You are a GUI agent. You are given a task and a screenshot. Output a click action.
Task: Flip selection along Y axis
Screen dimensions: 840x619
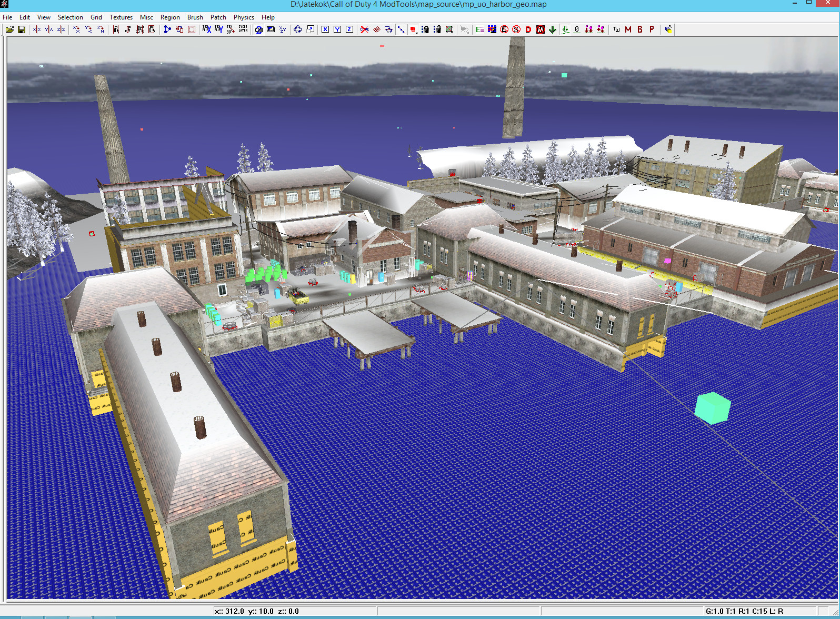pos(48,29)
